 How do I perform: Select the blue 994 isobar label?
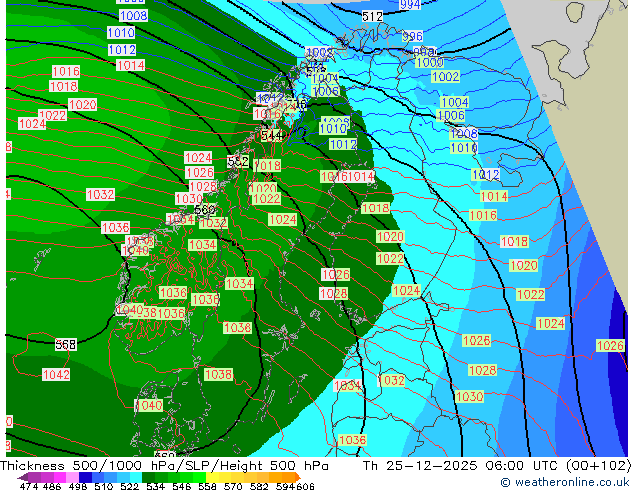[x=410, y=4]
